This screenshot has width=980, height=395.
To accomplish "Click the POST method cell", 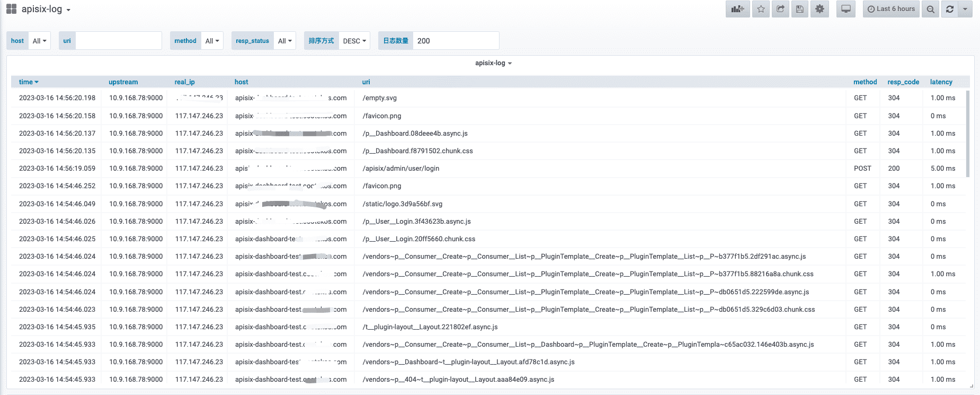I will (x=862, y=169).
